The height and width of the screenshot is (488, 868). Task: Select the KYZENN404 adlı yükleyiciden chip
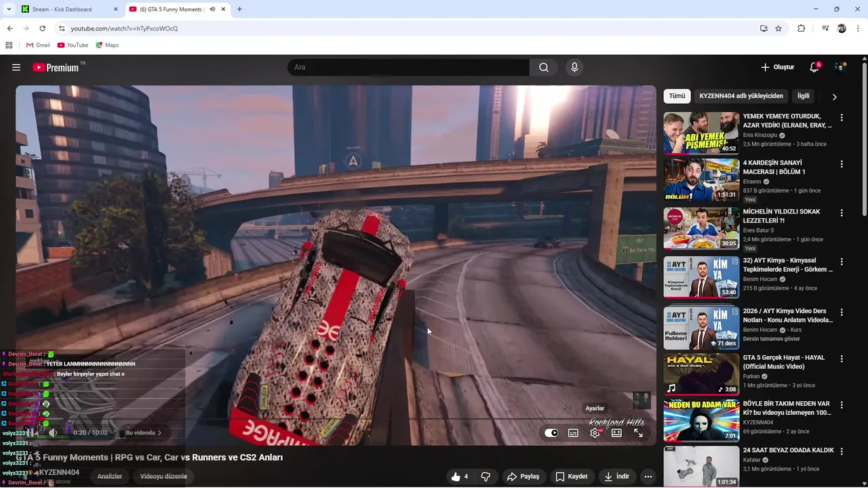(x=741, y=96)
